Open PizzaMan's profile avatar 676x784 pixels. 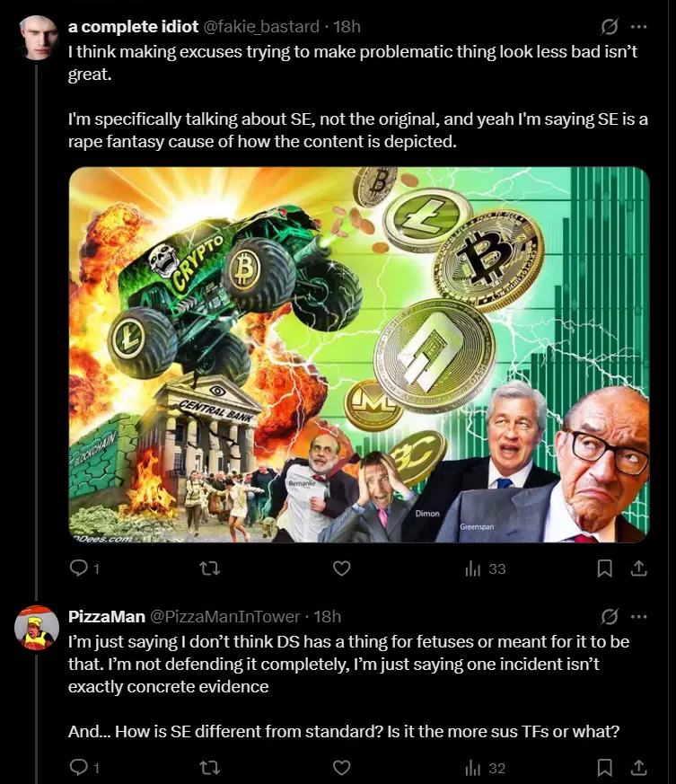pyautogui.click(x=37, y=628)
